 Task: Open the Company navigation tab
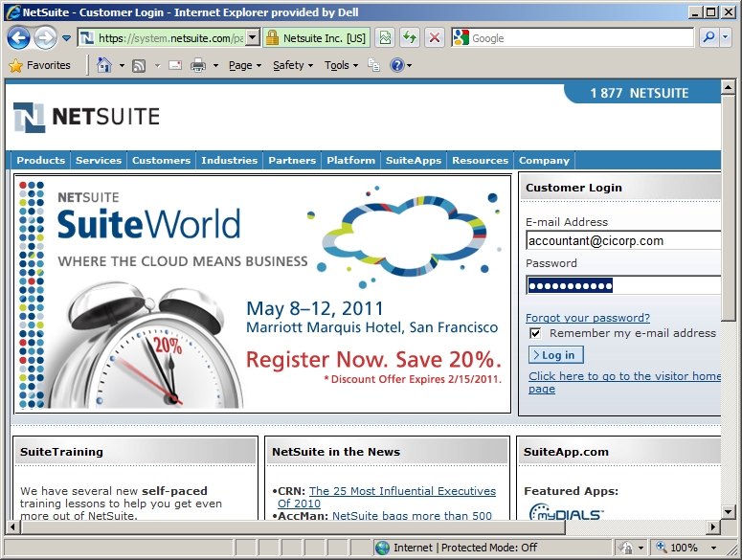(x=544, y=160)
